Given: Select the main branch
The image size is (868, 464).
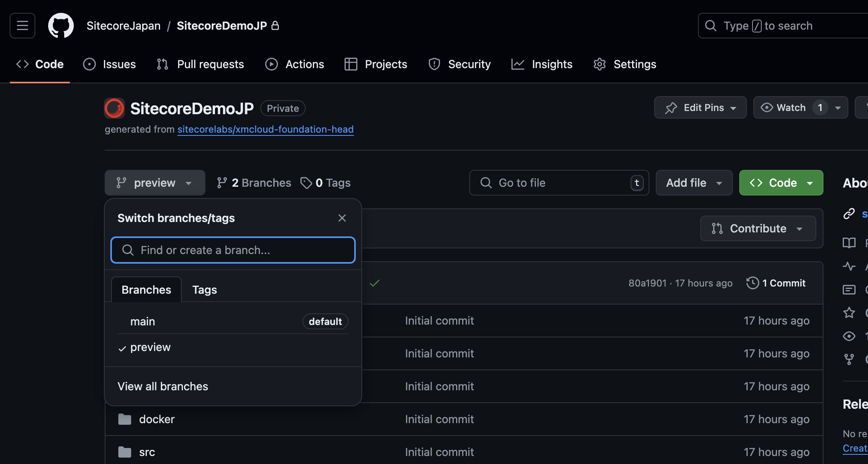Looking at the screenshot, I should [x=142, y=321].
